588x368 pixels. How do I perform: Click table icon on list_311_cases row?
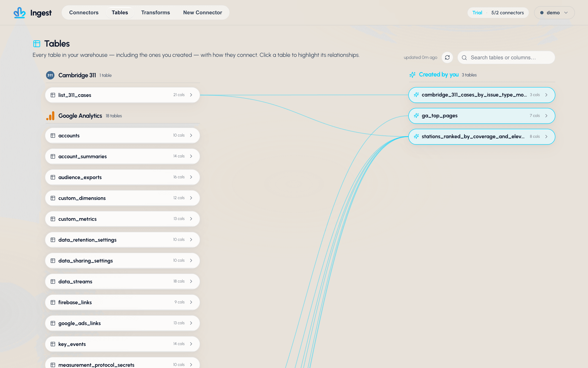pyautogui.click(x=53, y=95)
